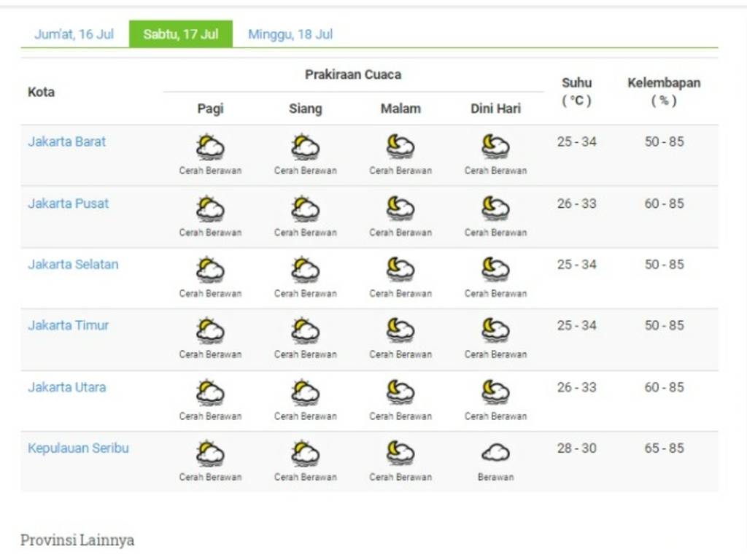Open the Jakarta Utara city link
This screenshot has height=560, width=747.
click(66, 387)
